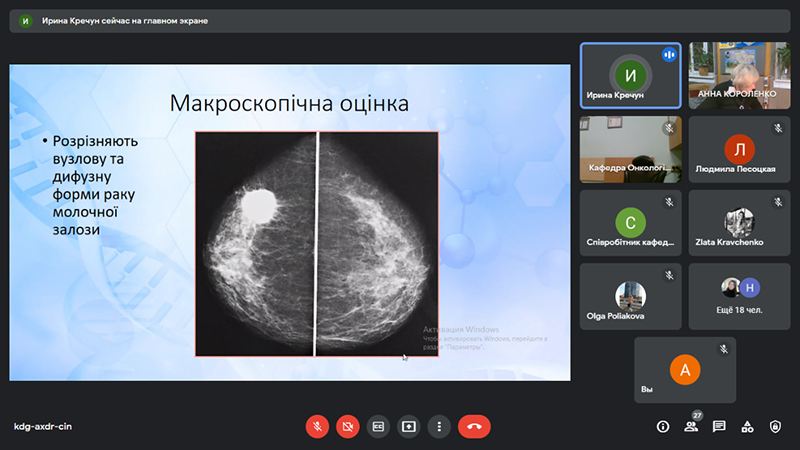The width and height of the screenshot is (800, 450).
Task: Click Людмила Песоцкая avatar
Action: coord(739,148)
